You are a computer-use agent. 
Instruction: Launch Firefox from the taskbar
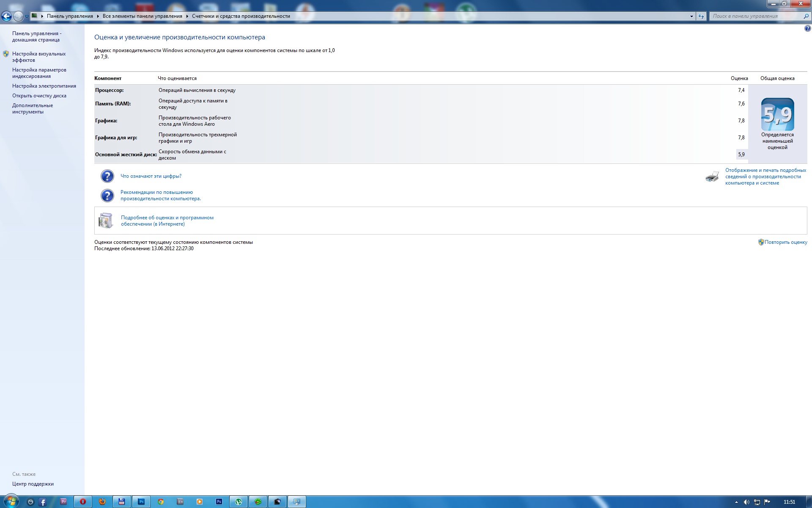(102, 502)
